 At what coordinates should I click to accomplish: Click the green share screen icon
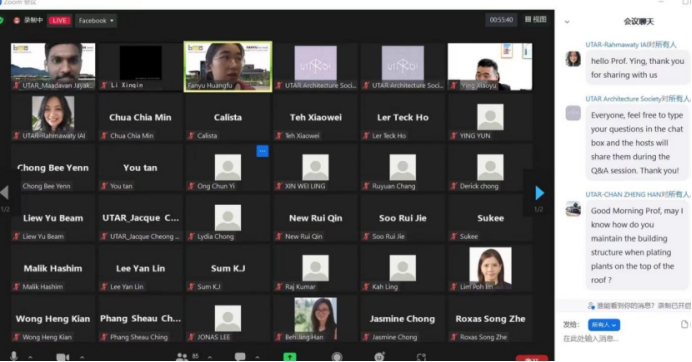click(x=290, y=357)
